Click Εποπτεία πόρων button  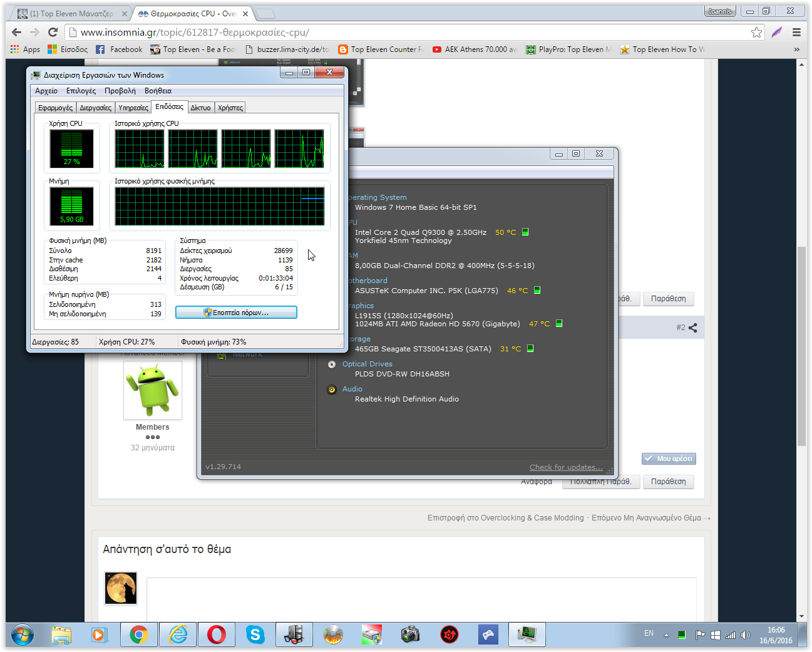tap(236, 313)
